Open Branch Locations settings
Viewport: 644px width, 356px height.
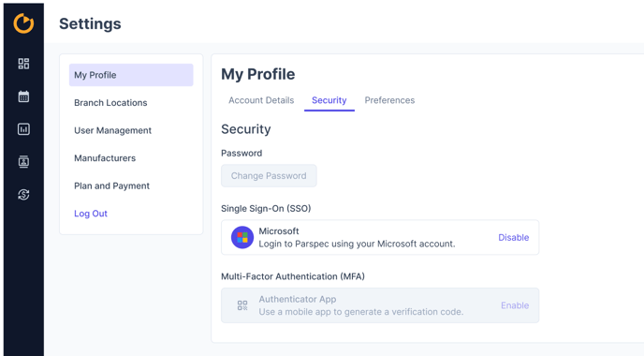coord(110,103)
